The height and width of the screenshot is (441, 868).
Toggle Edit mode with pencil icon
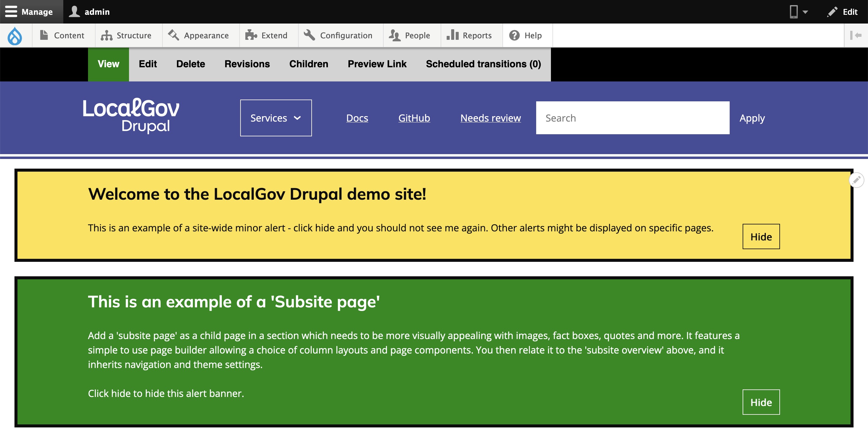[842, 12]
